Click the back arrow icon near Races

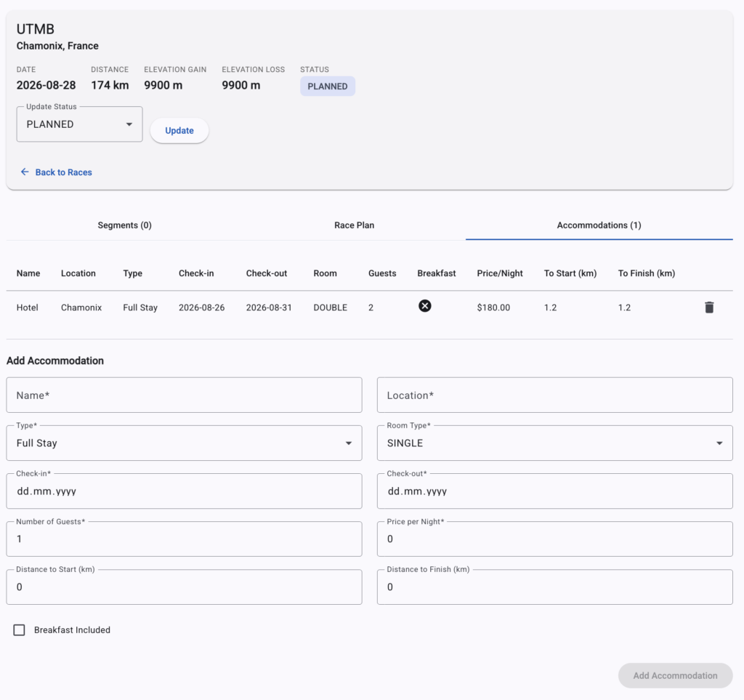point(25,172)
